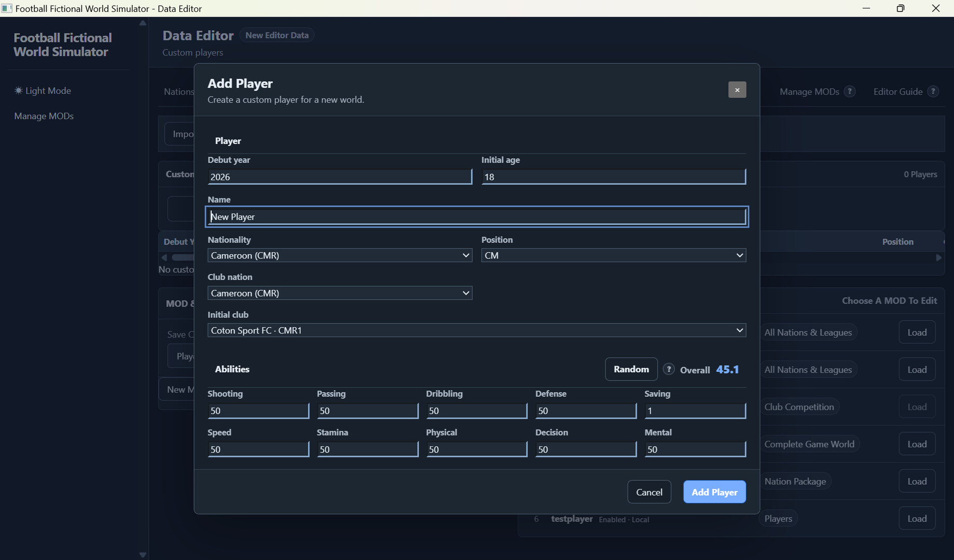Load the Players MOD
Viewport: 954px width, 560px height.
917,519
